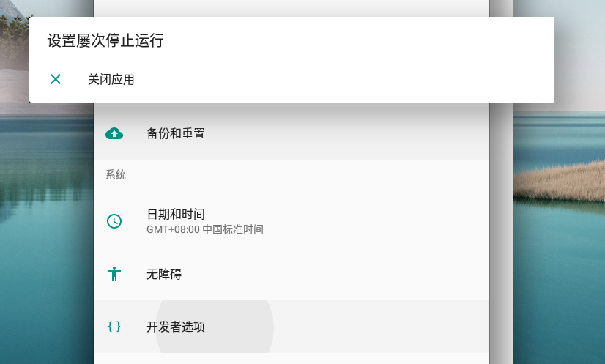Viewport: 605px width, 364px height.
Task: Click the X icon in the crash dialog
Action: pos(56,79)
